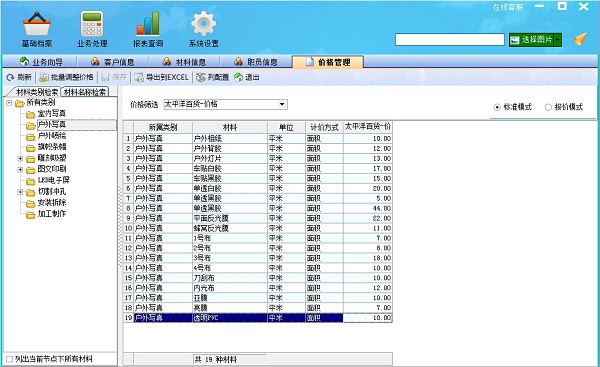This screenshot has width=600, height=367.
Task: Click the 保存 save toolbar button
Action: 114,77
